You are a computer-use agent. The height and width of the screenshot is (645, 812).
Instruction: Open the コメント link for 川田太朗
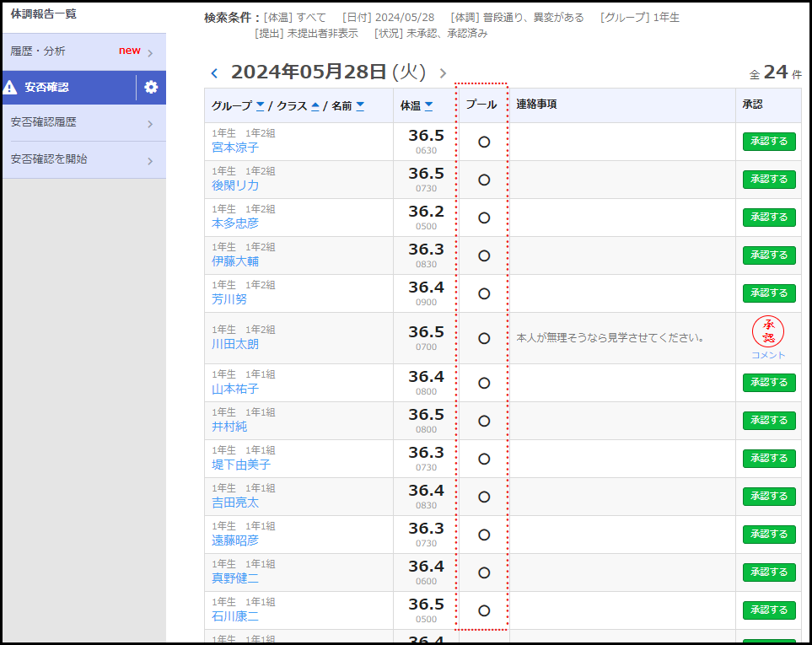(x=768, y=355)
